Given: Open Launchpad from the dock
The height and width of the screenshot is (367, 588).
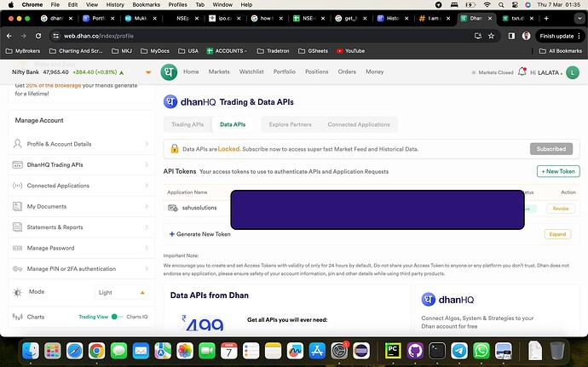Looking at the screenshot, I should (53, 352).
